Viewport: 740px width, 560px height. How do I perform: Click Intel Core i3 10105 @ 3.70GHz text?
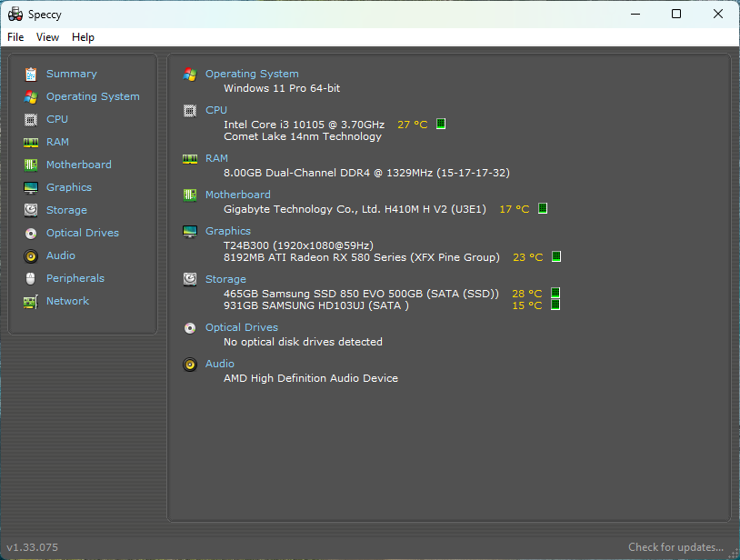pos(304,125)
